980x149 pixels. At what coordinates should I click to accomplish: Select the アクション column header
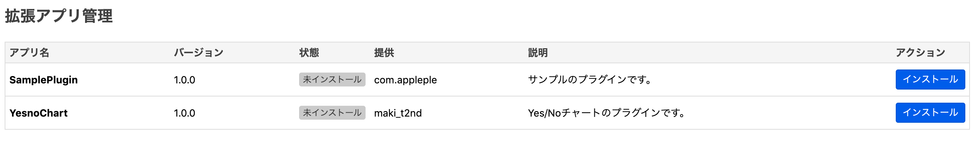tap(920, 52)
